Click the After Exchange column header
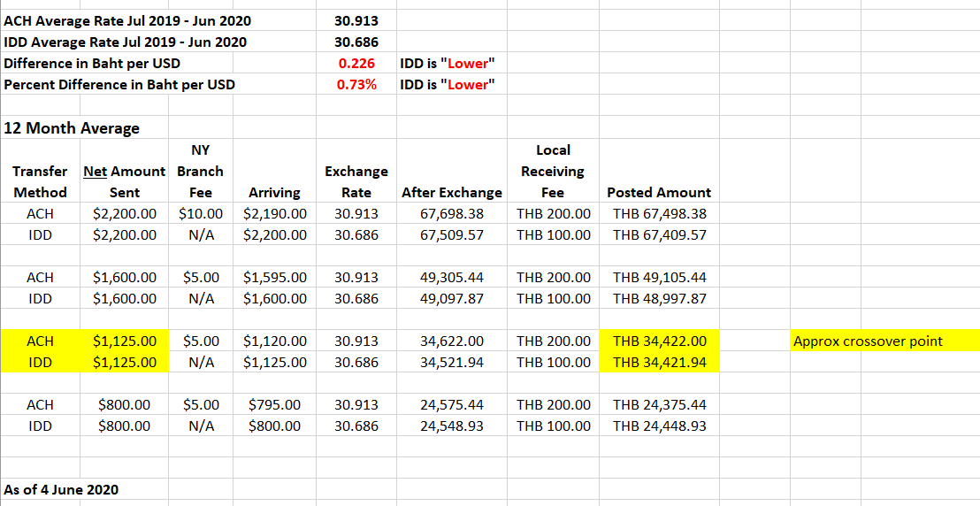Viewport: 980px width, 506px height. point(451,192)
